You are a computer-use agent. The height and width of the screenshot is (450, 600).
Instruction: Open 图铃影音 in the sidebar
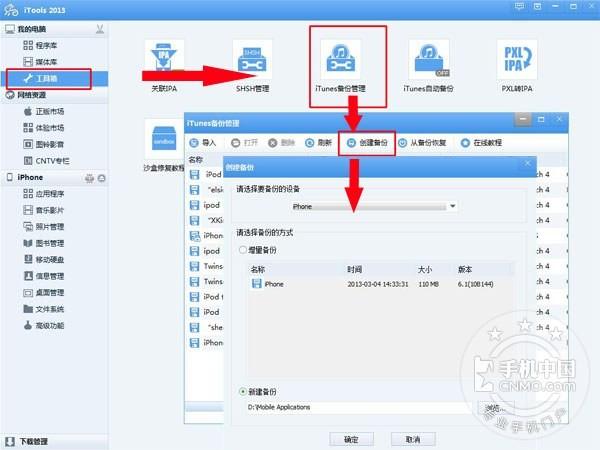(44, 144)
